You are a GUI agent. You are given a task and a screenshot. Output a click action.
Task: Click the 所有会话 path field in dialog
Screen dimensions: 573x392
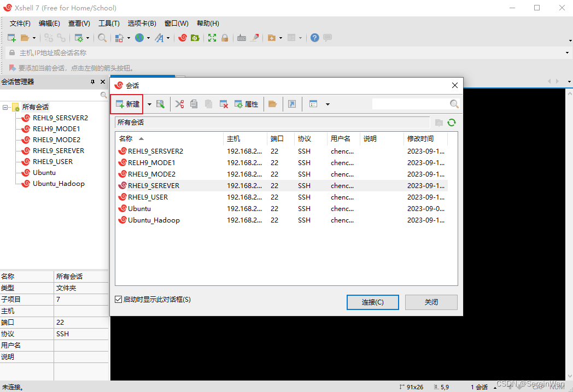click(272, 122)
